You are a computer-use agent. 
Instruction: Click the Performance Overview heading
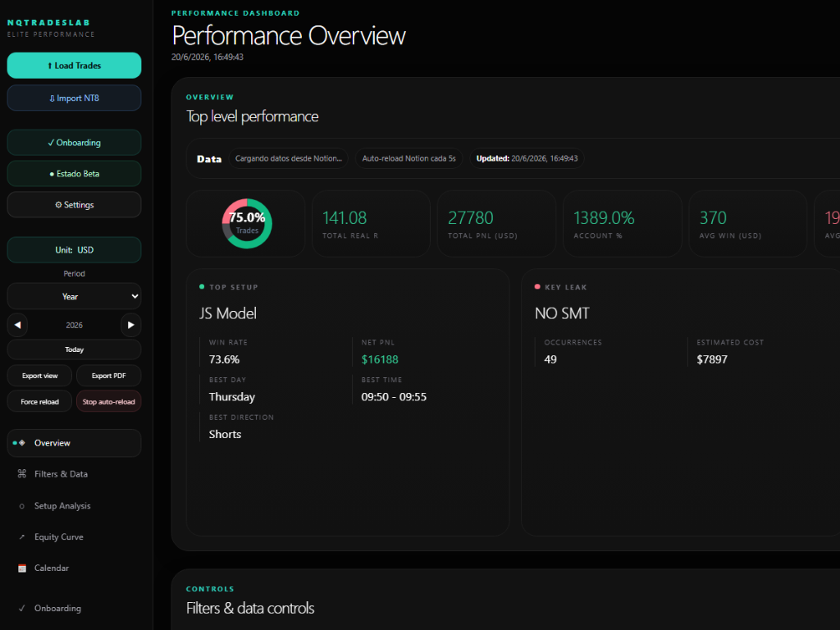point(288,36)
